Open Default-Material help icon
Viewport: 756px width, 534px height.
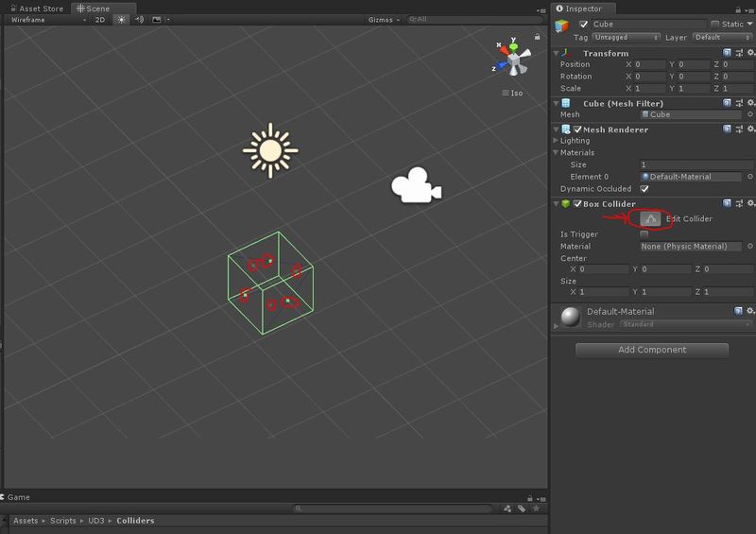click(738, 311)
